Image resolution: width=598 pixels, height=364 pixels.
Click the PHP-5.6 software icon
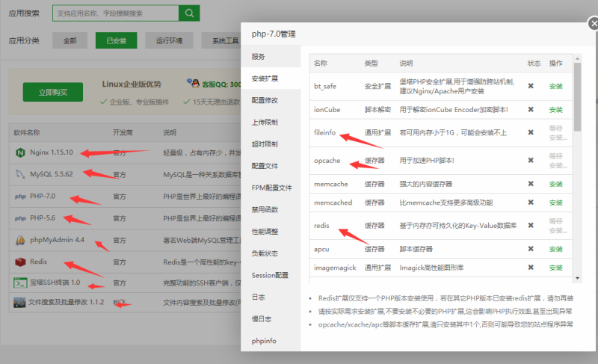20,218
